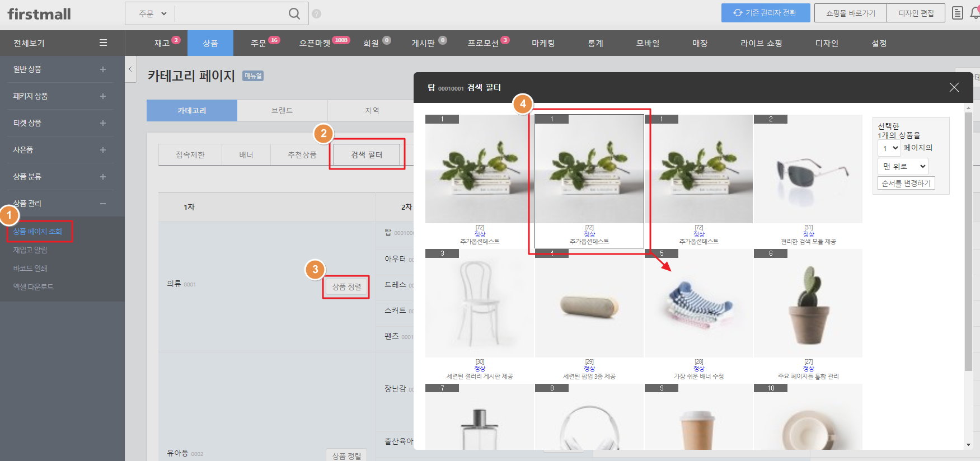This screenshot has width=980, height=461.
Task: Collapse the 상품 관리 minus icon
Action: (103, 204)
